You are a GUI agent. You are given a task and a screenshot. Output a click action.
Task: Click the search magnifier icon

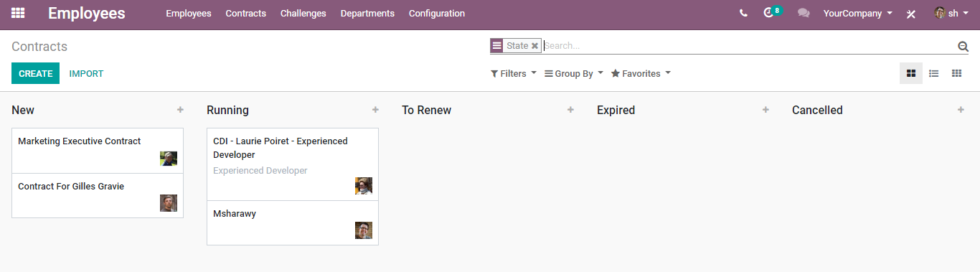(x=963, y=46)
